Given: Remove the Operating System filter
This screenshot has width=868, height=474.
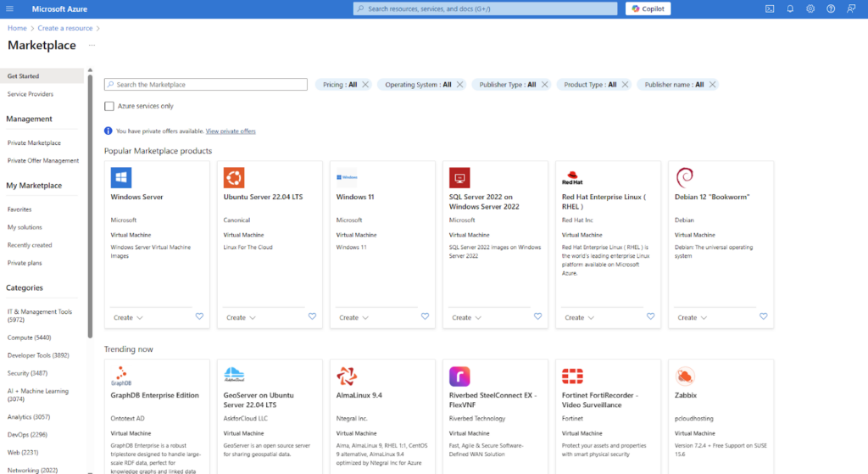Looking at the screenshot, I should pos(459,85).
